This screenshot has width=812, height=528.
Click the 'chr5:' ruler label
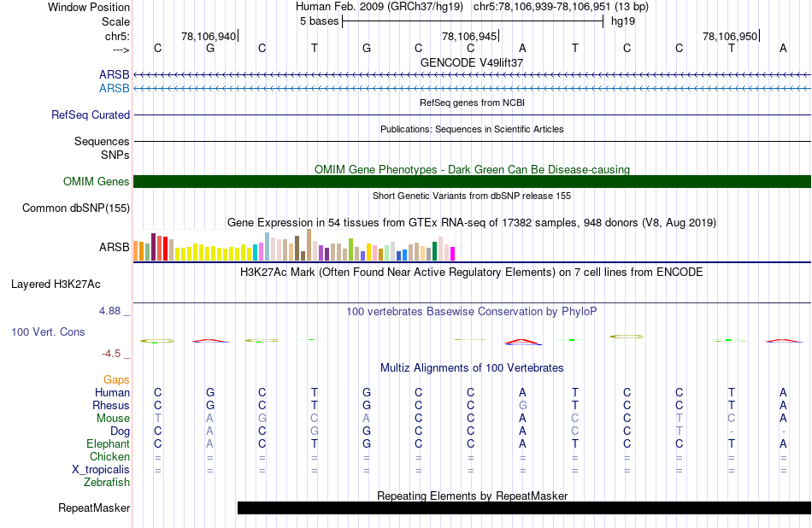point(117,36)
